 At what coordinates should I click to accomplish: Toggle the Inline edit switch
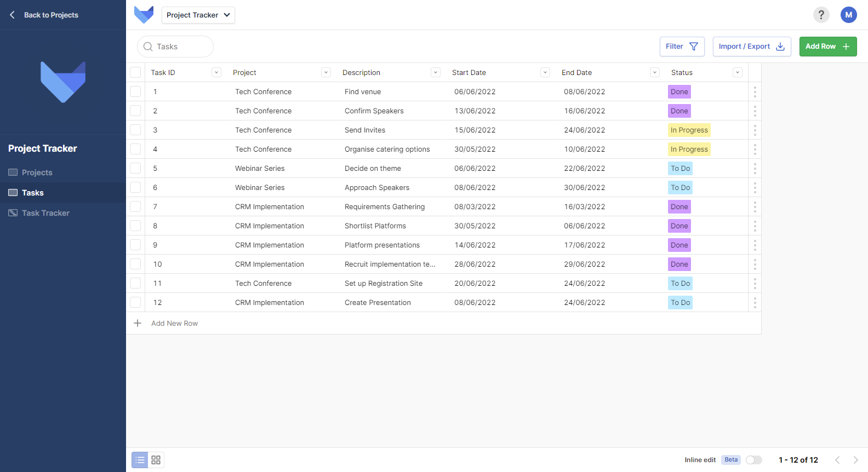click(754, 460)
